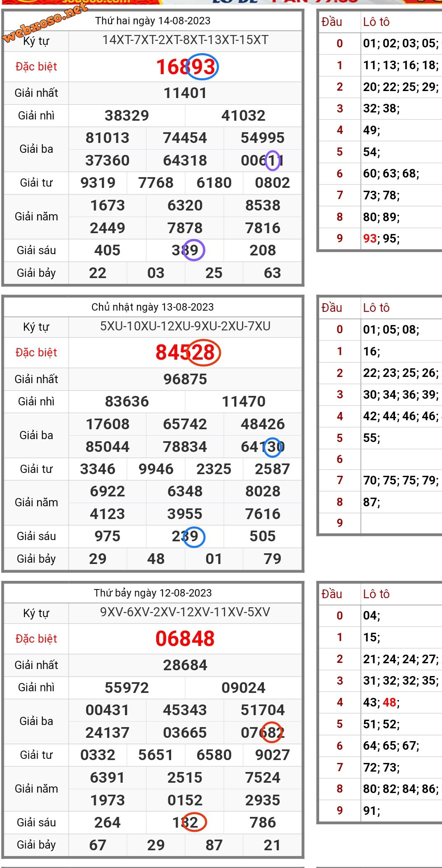Image resolution: width=442 pixels, height=868 pixels.
Task: Click second prize number 09024
Action: (243, 688)
